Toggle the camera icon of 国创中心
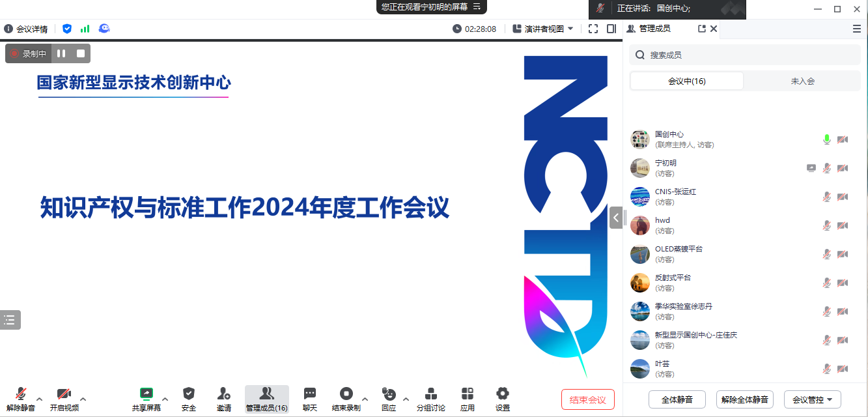Image resolution: width=868 pixels, height=417 pixels. (x=843, y=139)
